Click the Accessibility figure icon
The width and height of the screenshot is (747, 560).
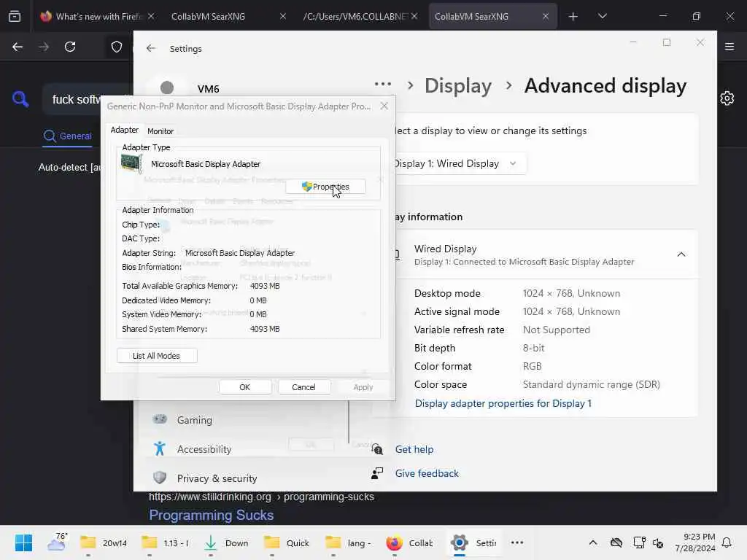[160, 448]
